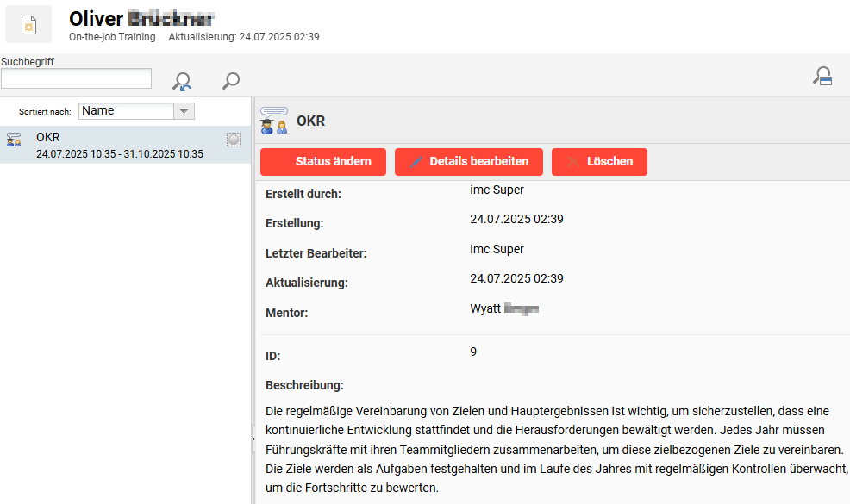Open the Sortiert nach dropdown arrow
The height and width of the screenshot is (504, 850).
[x=185, y=110]
